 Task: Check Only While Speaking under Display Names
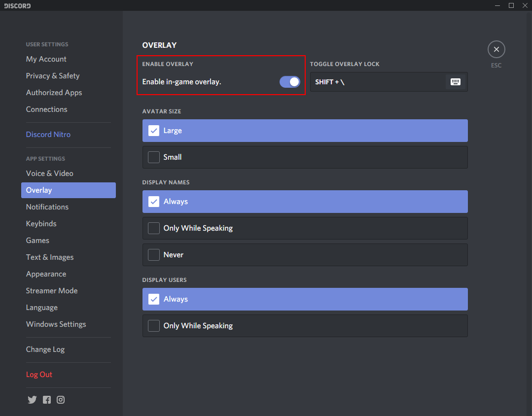154,228
